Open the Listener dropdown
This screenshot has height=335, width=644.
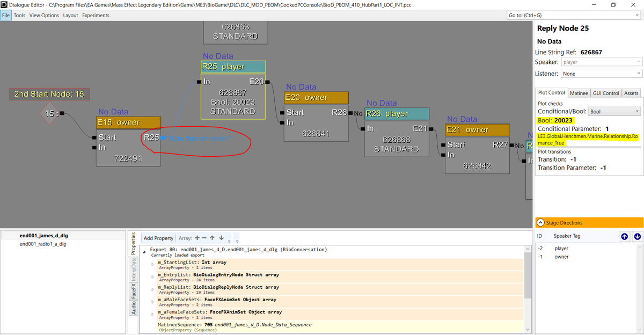(602, 74)
